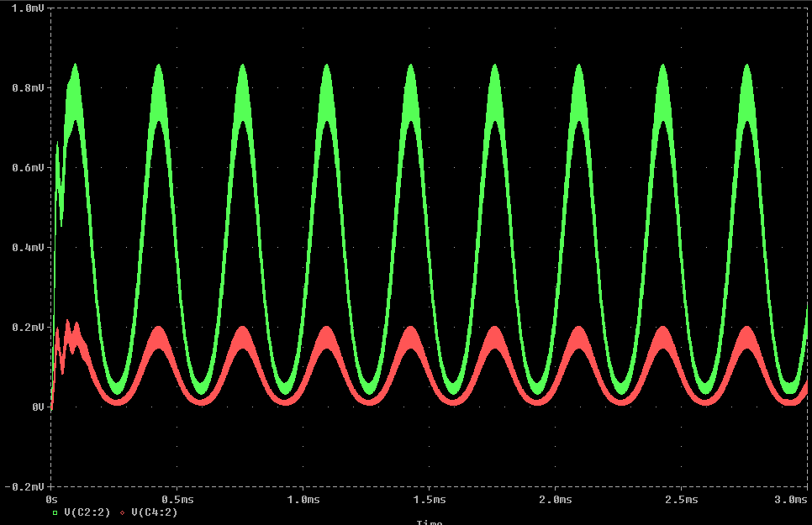
Task: Select the V(C2:2) trace label
Action: click(87, 512)
